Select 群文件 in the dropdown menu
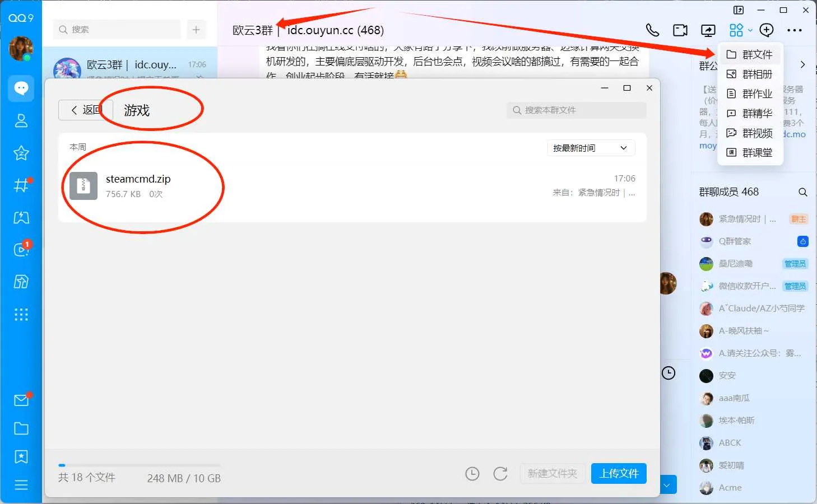 pos(750,54)
